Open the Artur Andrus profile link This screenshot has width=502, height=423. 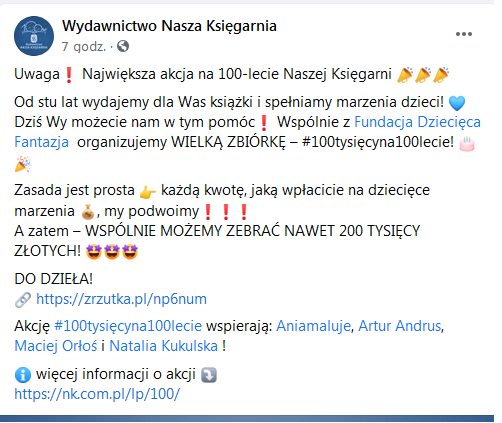point(400,326)
